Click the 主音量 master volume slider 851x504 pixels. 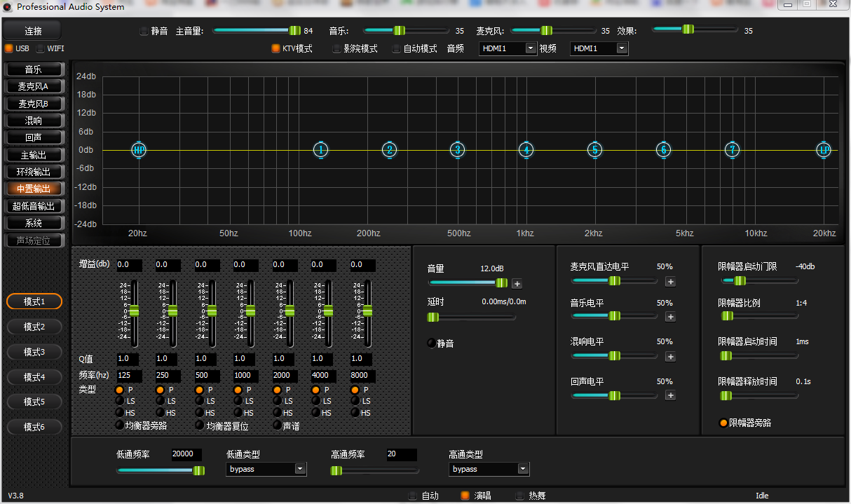click(x=257, y=30)
